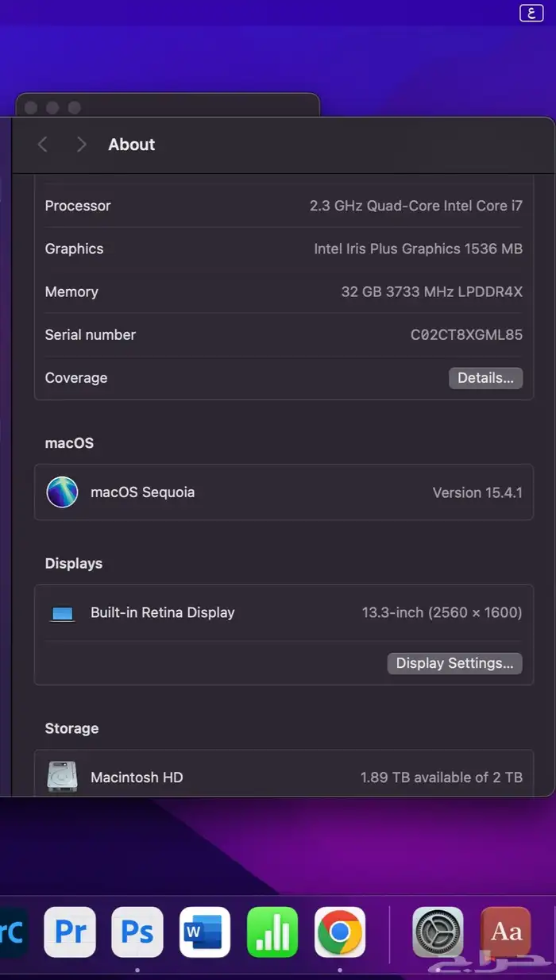556x980 pixels.
Task: Select the macOS Sequoia version row
Action: point(284,492)
